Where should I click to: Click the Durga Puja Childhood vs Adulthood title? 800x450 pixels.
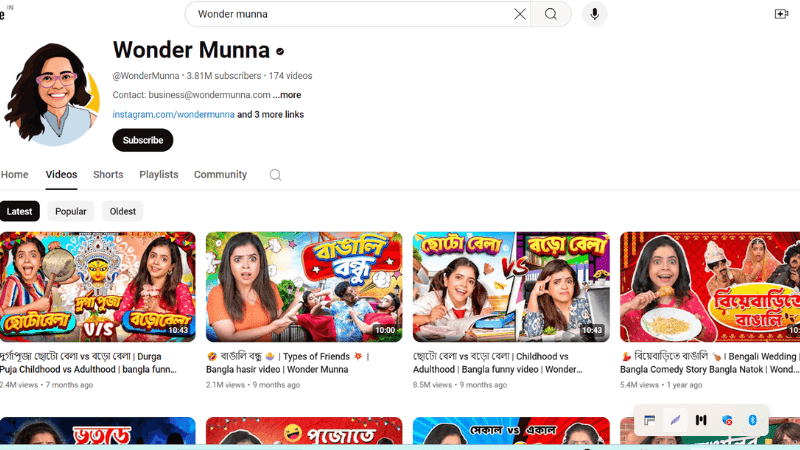point(88,363)
